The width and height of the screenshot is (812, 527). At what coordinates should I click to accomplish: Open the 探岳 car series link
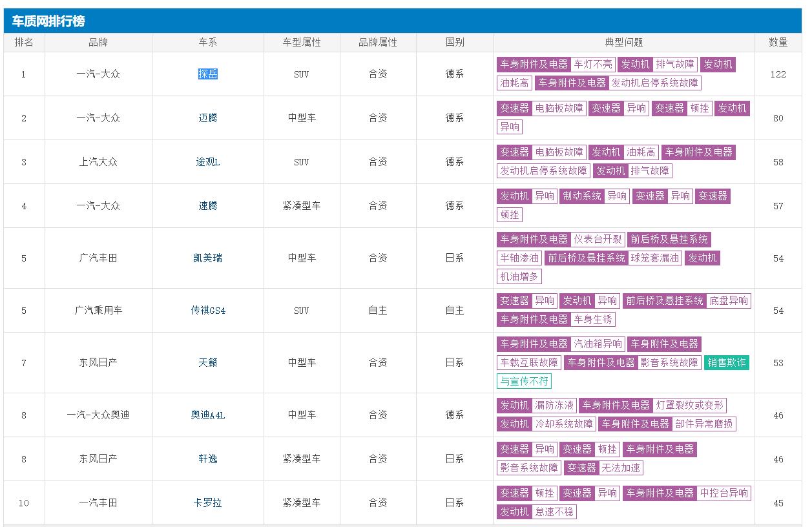coord(208,74)
